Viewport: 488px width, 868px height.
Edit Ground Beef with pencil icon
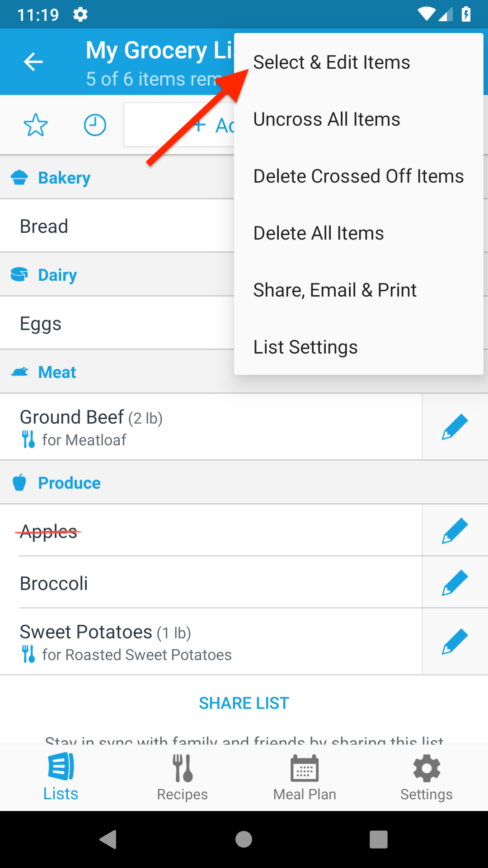[x=455, y=427]
